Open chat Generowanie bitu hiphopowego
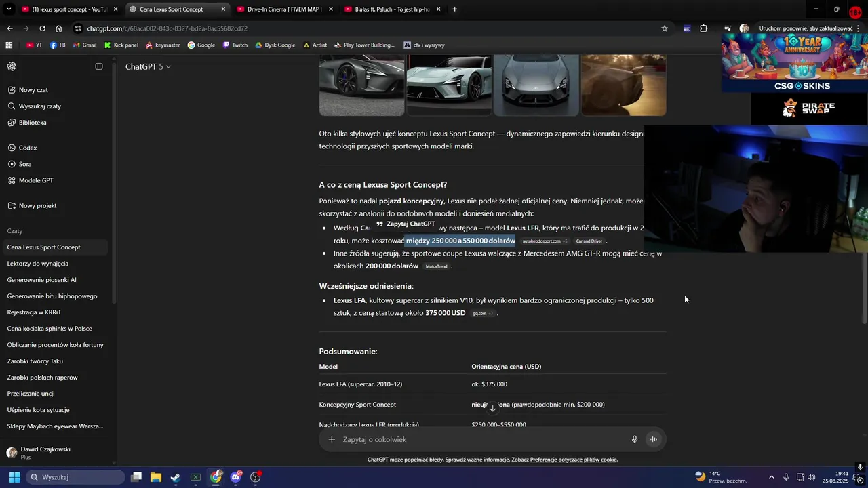868x488 pixels. tap(56, 296)
